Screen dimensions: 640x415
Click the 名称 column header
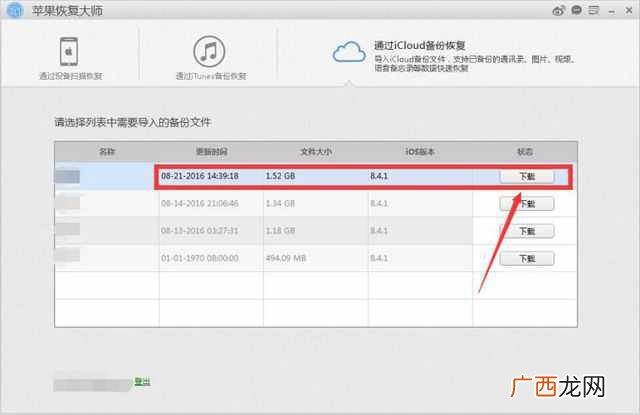point(107,152)
